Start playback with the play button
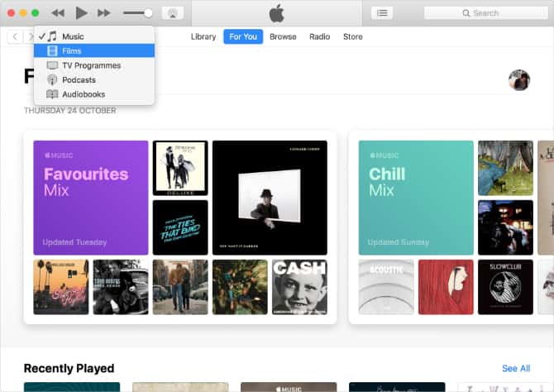The height and width of the screenshot is (392, 554). 81,13
